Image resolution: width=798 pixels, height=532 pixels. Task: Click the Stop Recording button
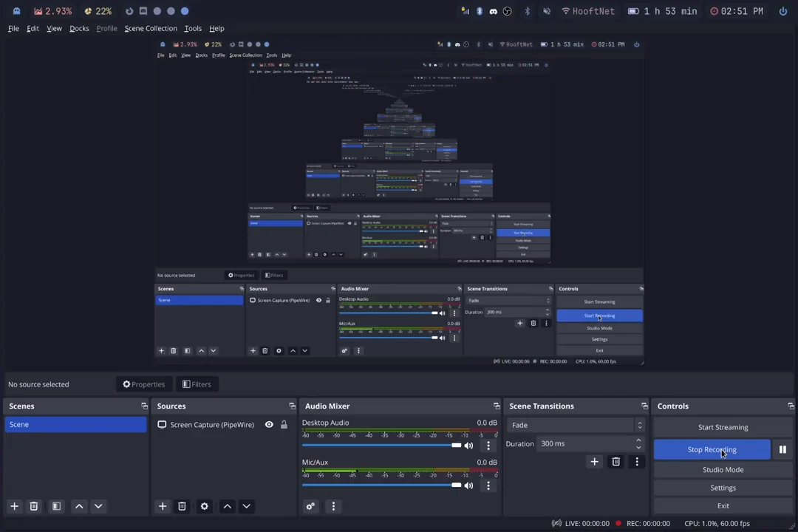point(712,449)
